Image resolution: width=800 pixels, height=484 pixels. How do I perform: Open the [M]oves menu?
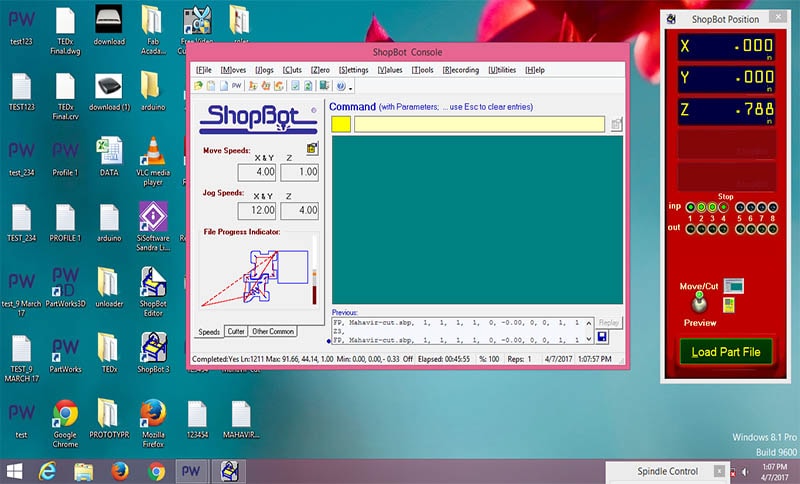[233, 70]
